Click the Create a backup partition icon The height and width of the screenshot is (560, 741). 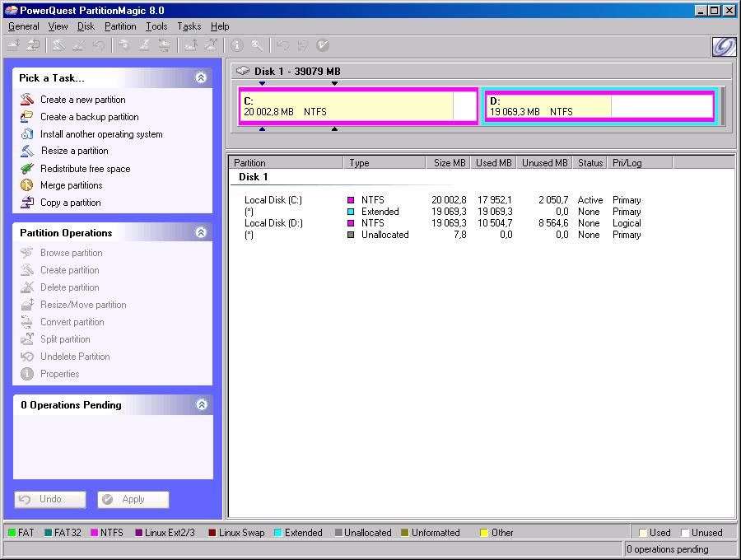point(27,116)
